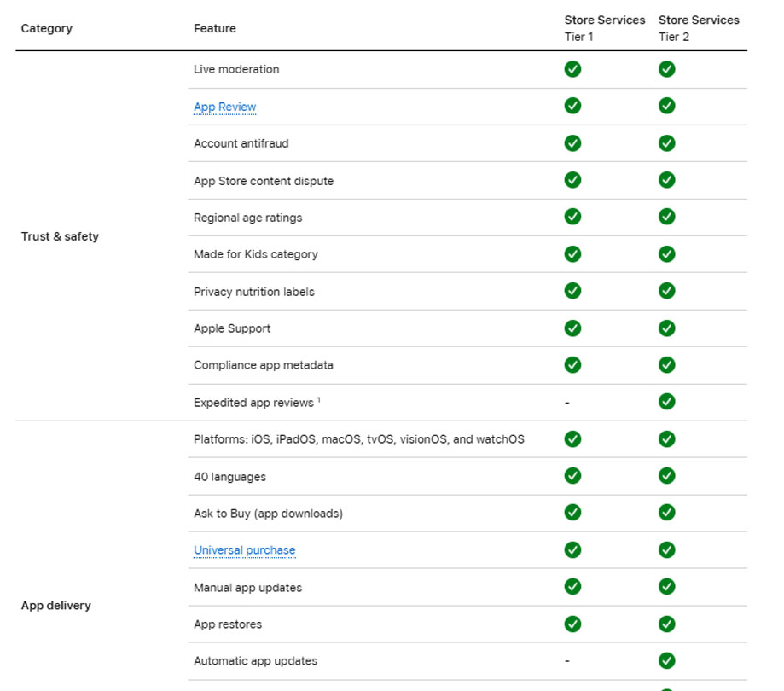
Task: Click the Live moderation feature text
Action: point(236,69)
